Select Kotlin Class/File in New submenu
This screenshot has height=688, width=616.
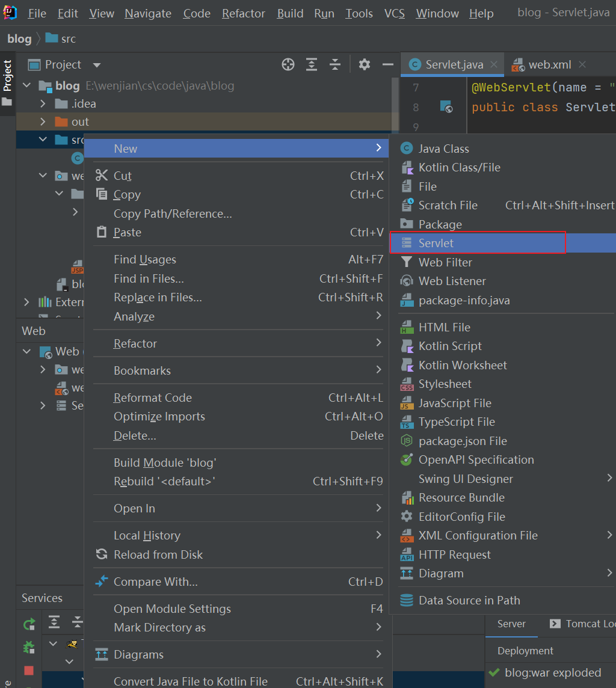(502, 168)
